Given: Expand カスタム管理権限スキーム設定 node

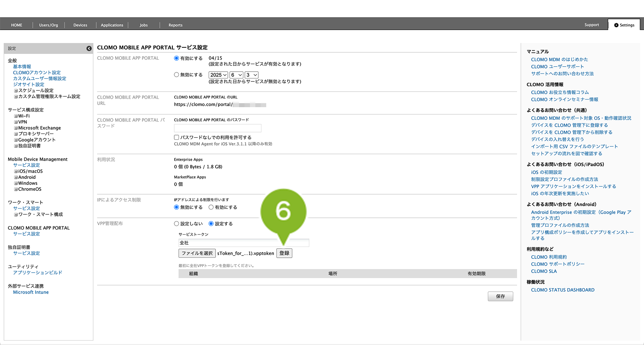Looking at the screenshot, I should (x=16, y=97).
